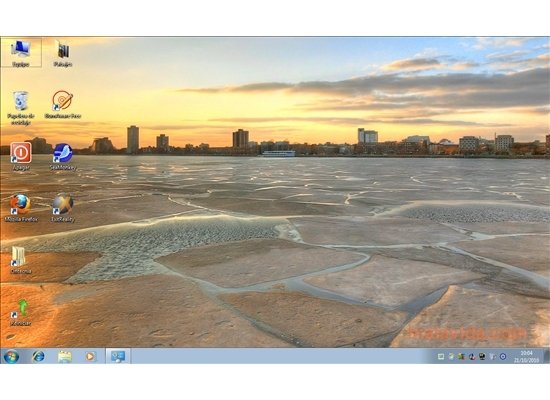Viewport: 550px width, 400px height.
Task: Click the 'Papelera de reciclaje' icon label
Action: pos(21,119)
